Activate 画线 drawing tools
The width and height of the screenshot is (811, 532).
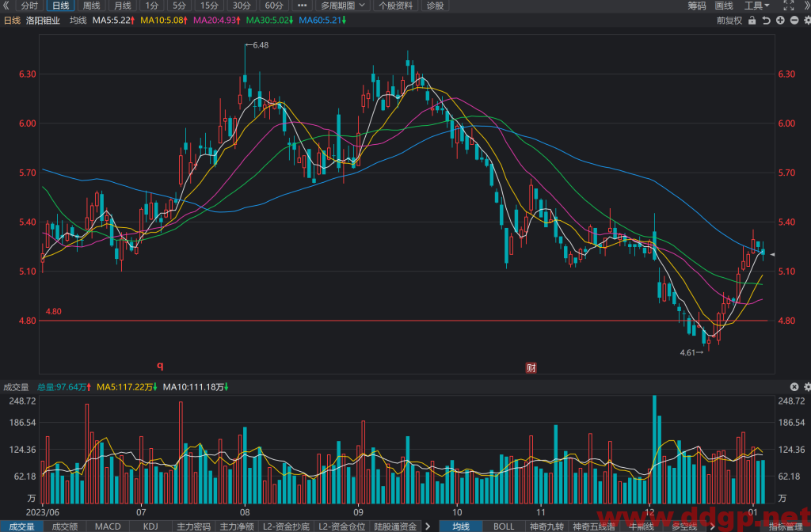[x=724, y=6]
